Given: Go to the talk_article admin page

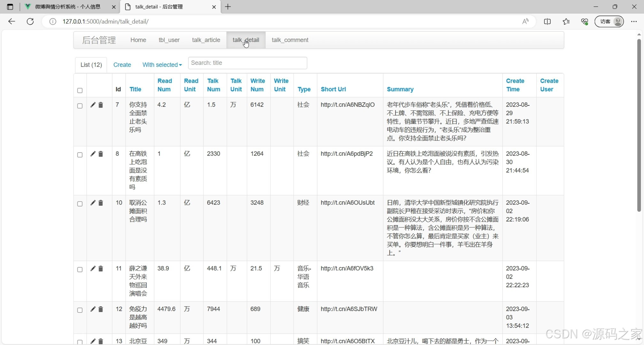Looking at the screenshot, I should pyautogui.click(x=206, y=40).
